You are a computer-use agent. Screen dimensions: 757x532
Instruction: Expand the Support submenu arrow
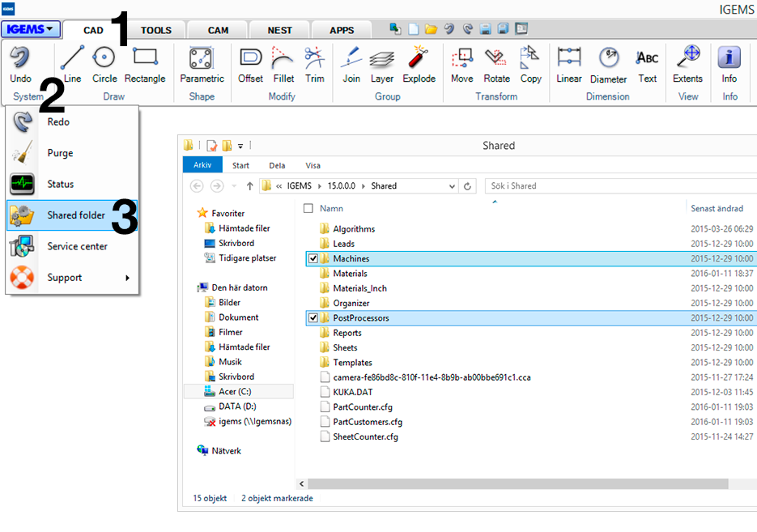(x=127, y=278)
